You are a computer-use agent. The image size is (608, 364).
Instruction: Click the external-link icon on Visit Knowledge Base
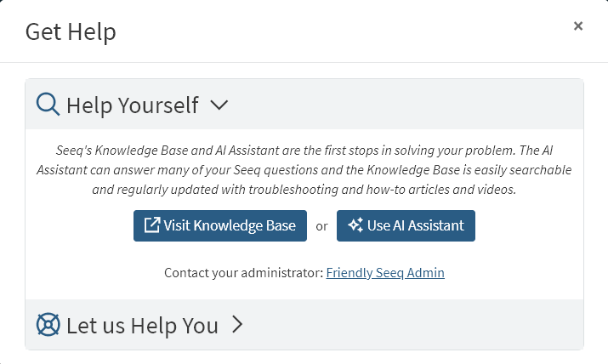(152, 225)
